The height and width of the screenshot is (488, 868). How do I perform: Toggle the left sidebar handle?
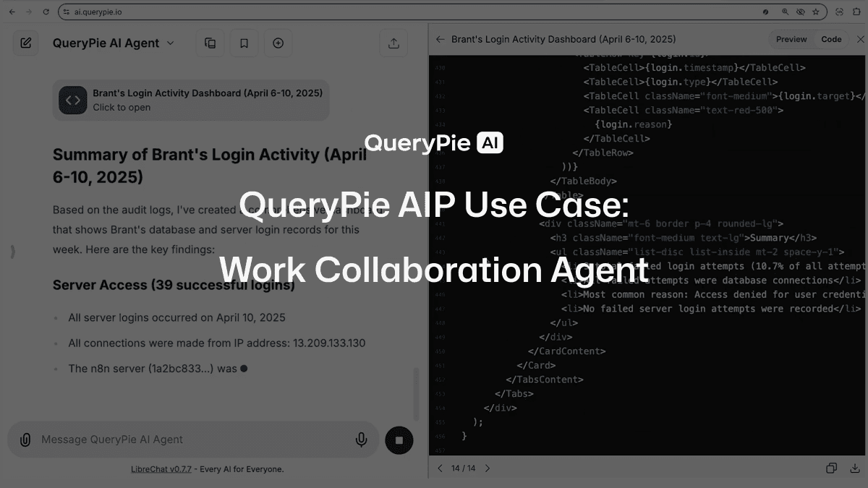tap(13, 252)
